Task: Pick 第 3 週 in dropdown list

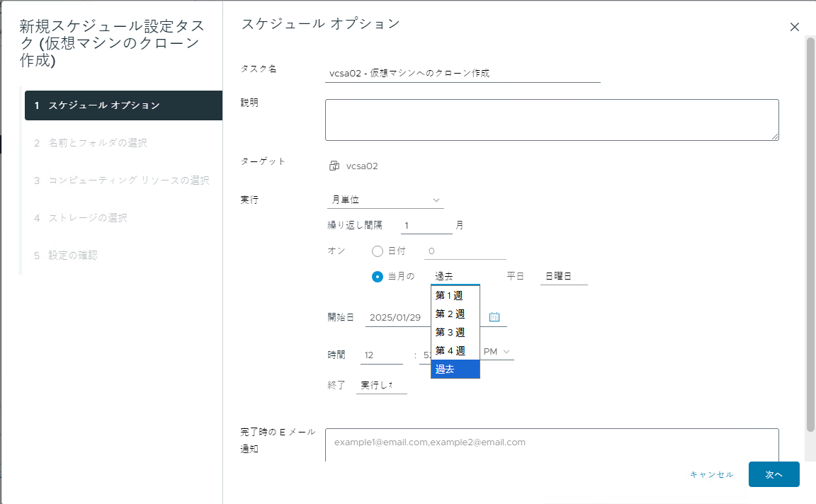Action: coord(455,332)
